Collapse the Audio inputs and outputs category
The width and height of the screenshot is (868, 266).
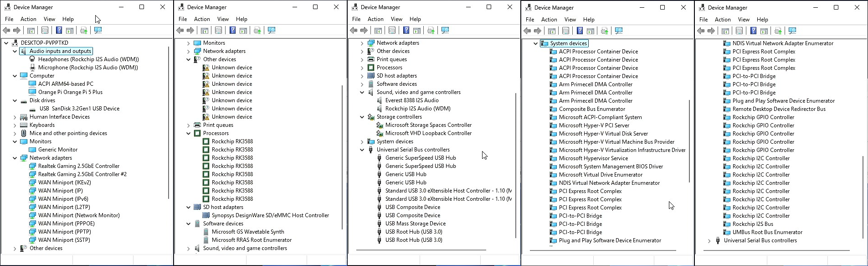[15, 52]
